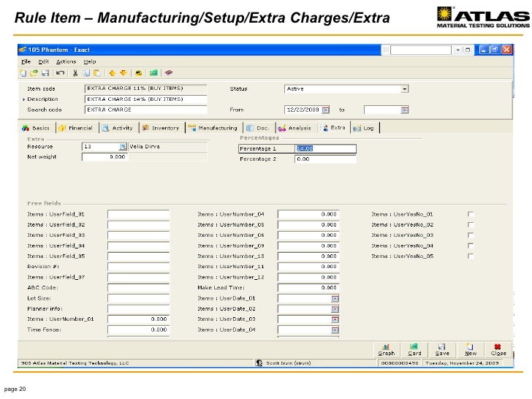Switch to the Financial tab
The height and width of the screenshot is (399, 532).
[x=76, y=128]
